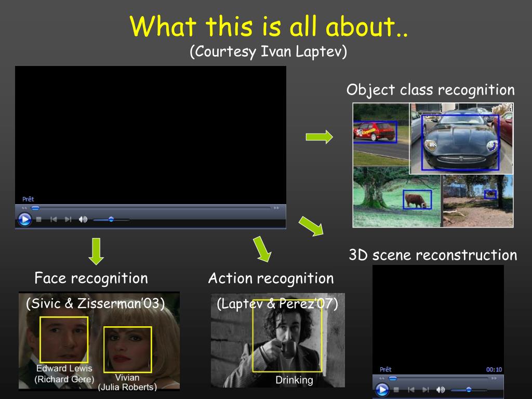Image resolution: width=532 pixels, height=399 pixels.
Task: Rewind using the main video player's seek arrows
Action: pyautogui.click(x=24, y=208)
